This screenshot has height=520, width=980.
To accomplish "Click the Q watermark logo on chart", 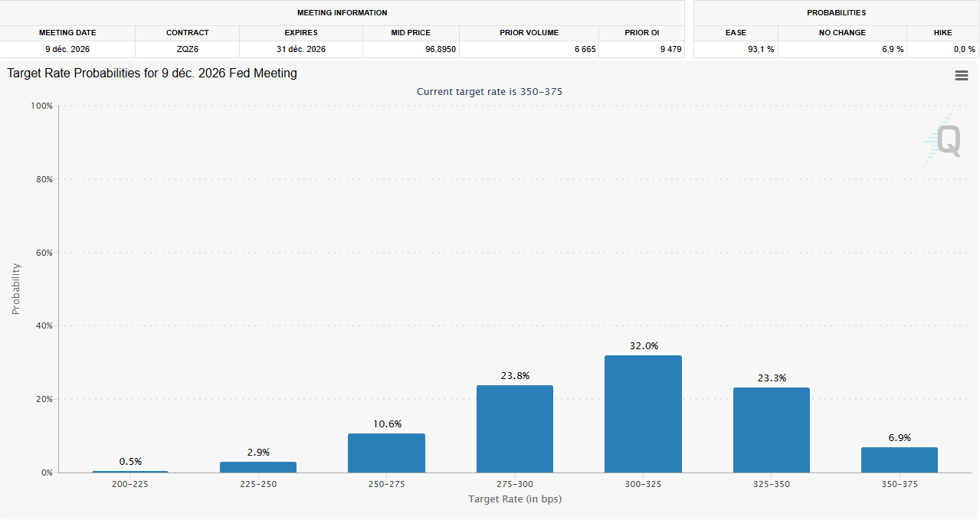I will [946, 140].
